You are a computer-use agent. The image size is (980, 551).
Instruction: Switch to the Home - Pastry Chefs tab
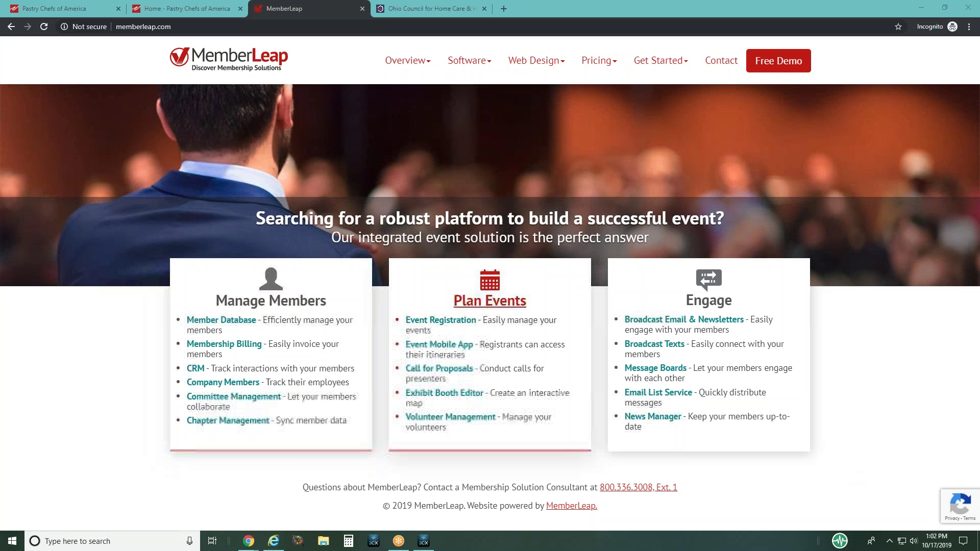(x=187, y=9)
